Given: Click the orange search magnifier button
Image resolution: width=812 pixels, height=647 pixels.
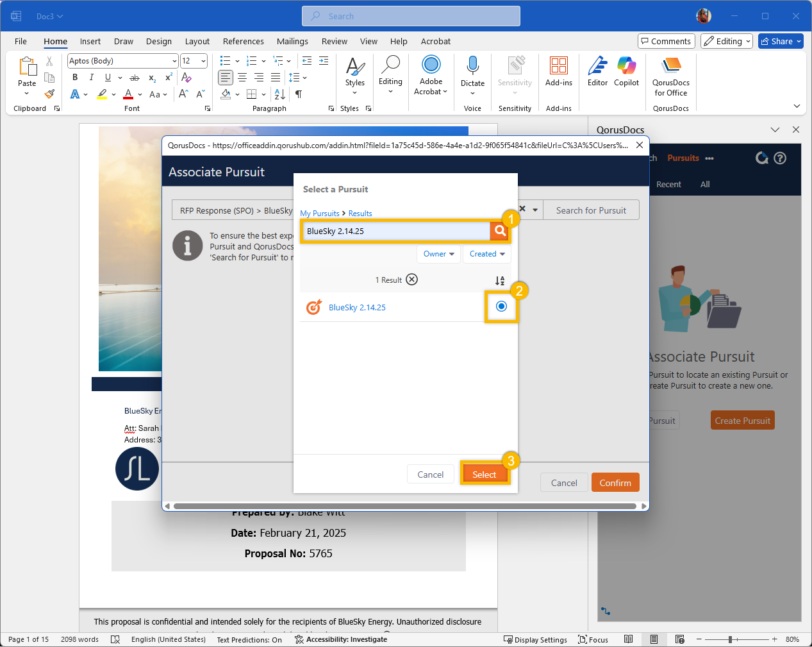Looking at the screenshot, I should (499, 231).
